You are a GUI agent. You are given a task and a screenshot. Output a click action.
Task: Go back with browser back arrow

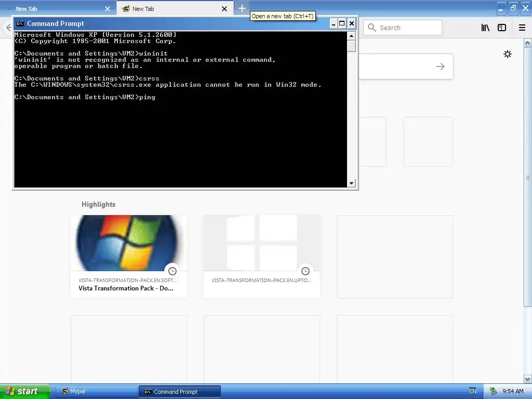[x=8, y=28]
